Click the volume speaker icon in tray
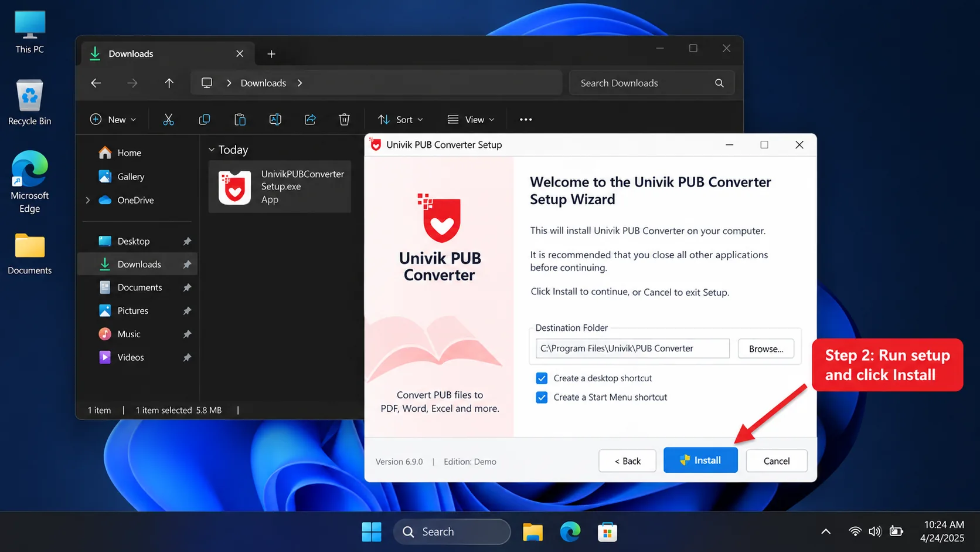The image size is (980, 552). [x=875, y=531]
